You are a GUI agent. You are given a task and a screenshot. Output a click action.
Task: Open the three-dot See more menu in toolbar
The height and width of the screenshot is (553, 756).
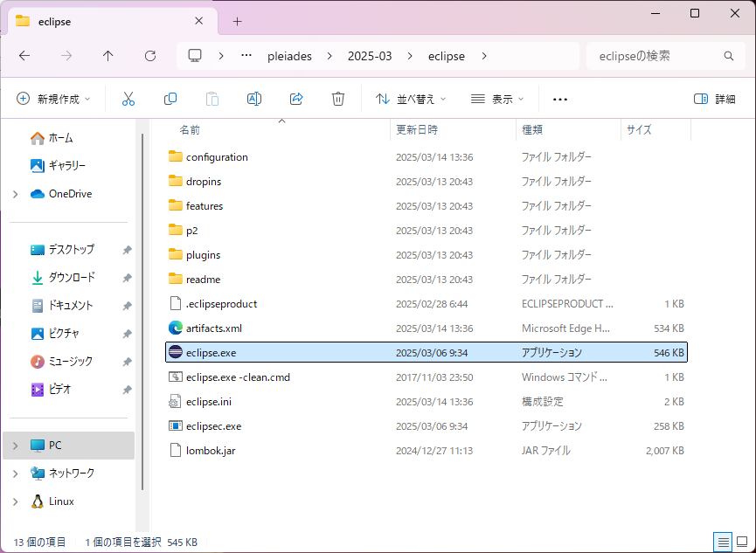pyautogui.click(x=559, y=100)
